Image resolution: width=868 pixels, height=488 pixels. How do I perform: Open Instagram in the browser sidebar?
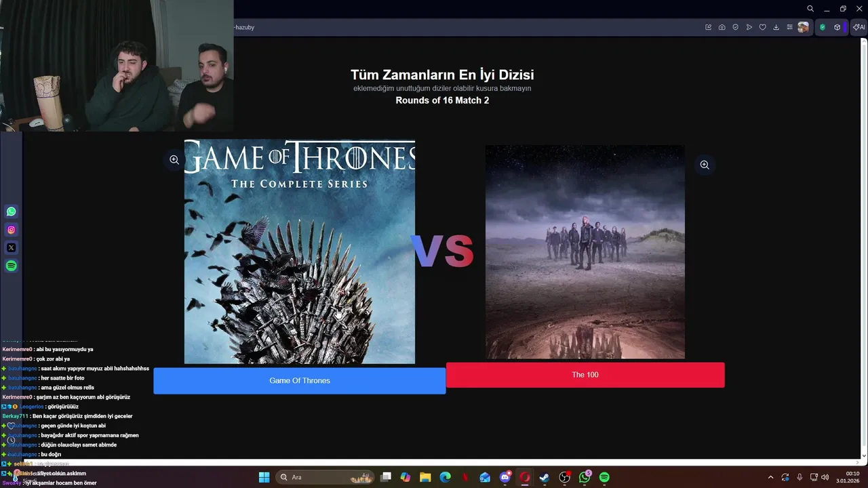tap(11, 230)
